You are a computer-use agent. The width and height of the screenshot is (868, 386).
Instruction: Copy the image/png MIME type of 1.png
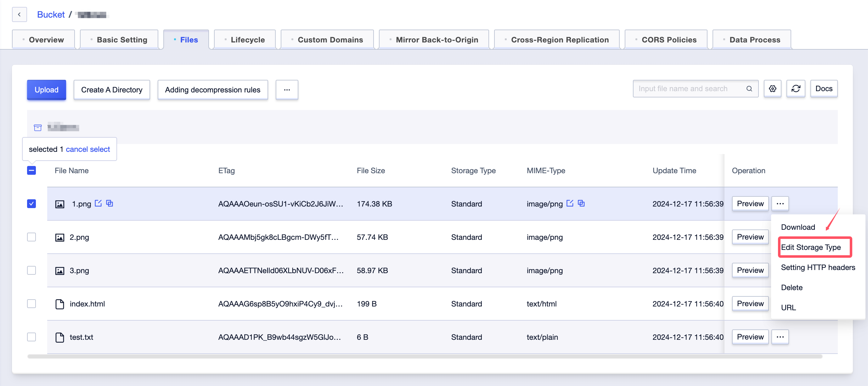tap(581, 203)
